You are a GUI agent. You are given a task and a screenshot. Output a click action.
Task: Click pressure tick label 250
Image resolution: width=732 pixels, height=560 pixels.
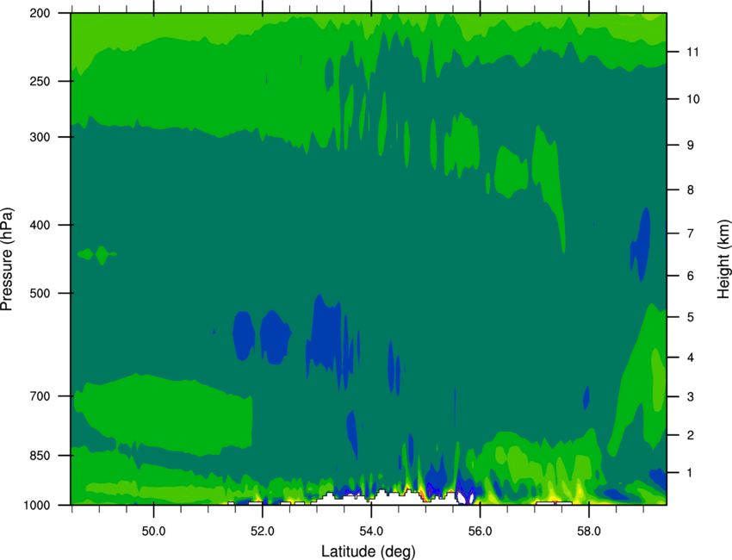pyautogui.click(x=40, y=81)
